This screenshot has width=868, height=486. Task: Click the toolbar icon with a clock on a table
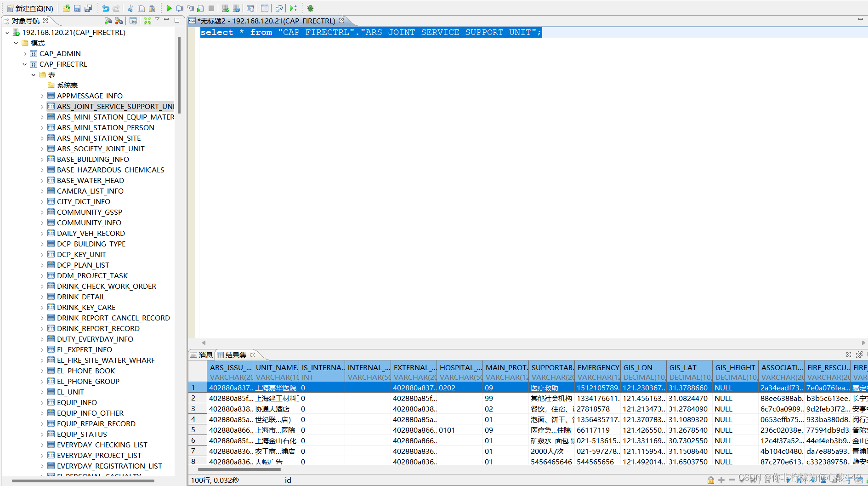tap(250, 8)
